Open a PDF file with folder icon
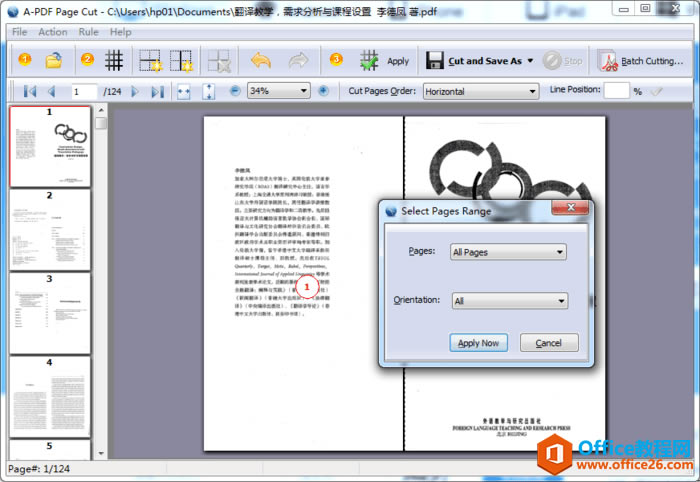The width and height of the screenshot is (700, 482). pyautogui.click(x=54, y=60)
